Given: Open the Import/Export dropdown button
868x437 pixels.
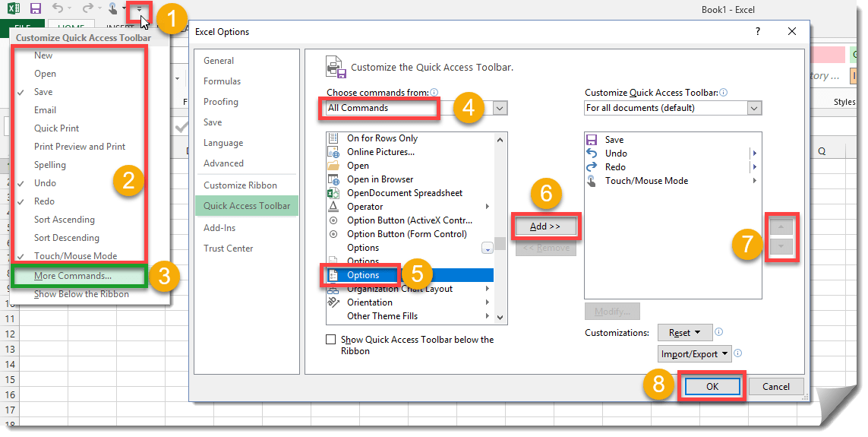Looking at the screenshot, I should pos(695,354).
